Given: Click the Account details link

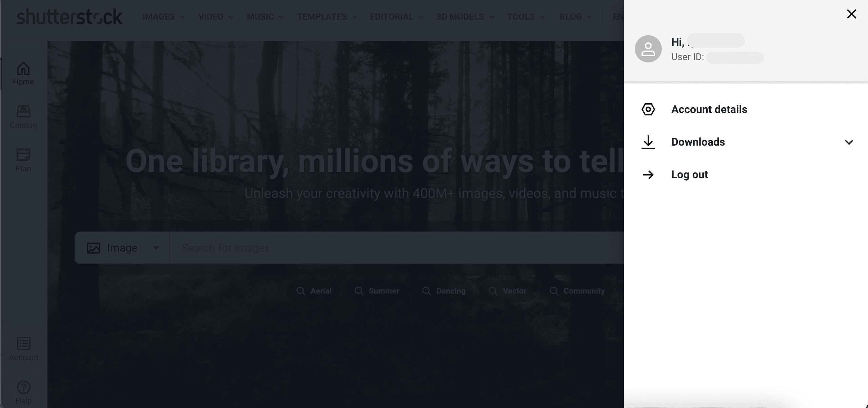Looking at the screenshot, I should coord(709,109).
